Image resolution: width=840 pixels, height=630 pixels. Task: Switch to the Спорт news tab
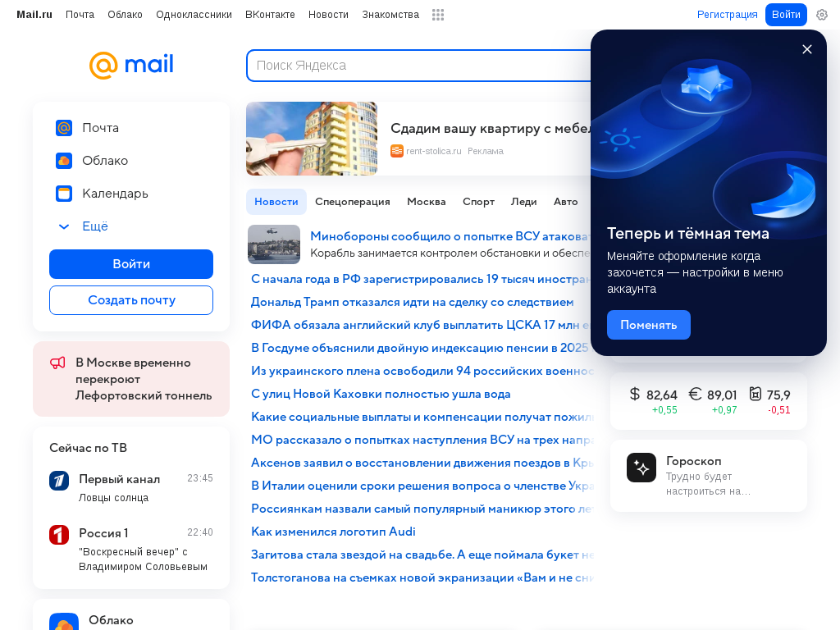(x=478, y=202)
